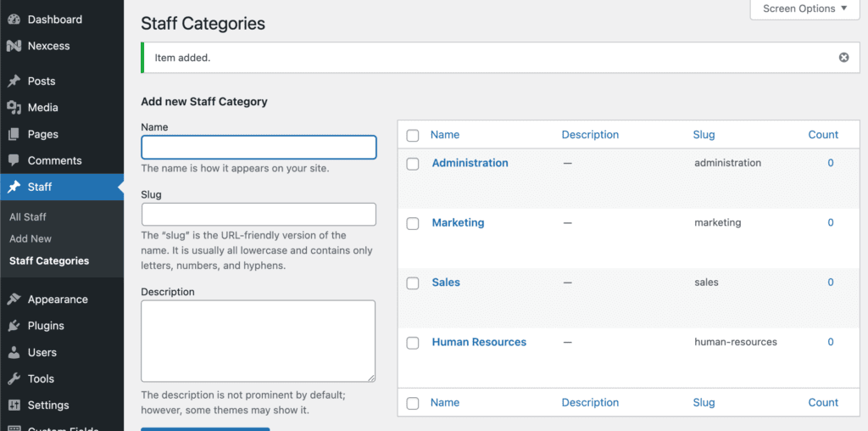The width and height of the screenshot is (868, 431).
Task: Click the Media icon in sidebar
Action: [x=14, y=108]
